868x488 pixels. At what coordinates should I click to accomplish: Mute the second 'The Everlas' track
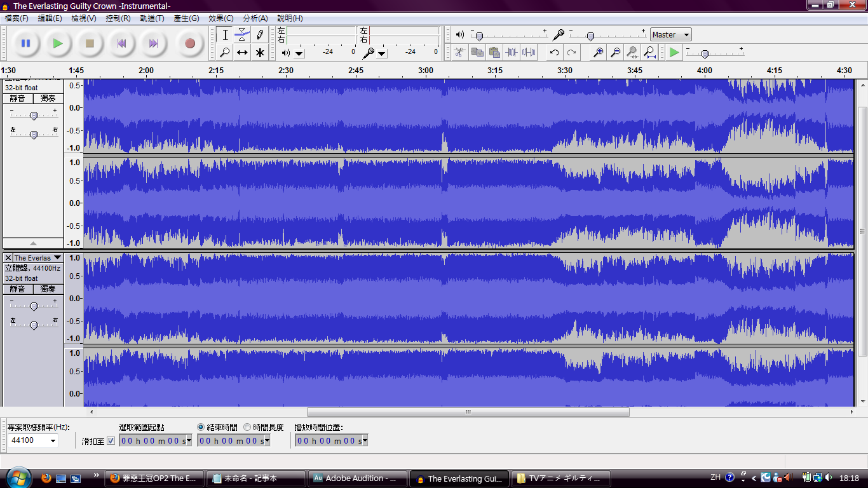click(18, 289)
